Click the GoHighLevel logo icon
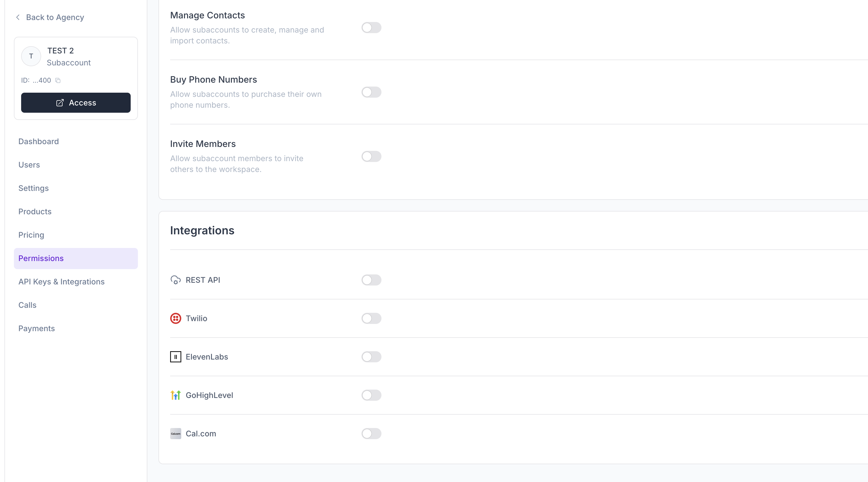This screenshot has width=868, height=482. click(x=175, y=395)
